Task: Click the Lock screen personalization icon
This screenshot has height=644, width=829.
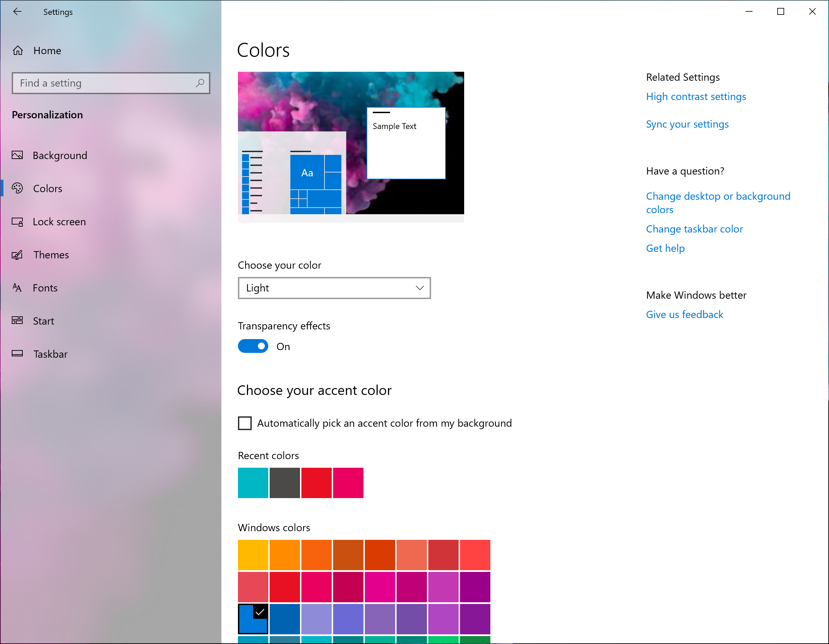Action: pos(18,221)
